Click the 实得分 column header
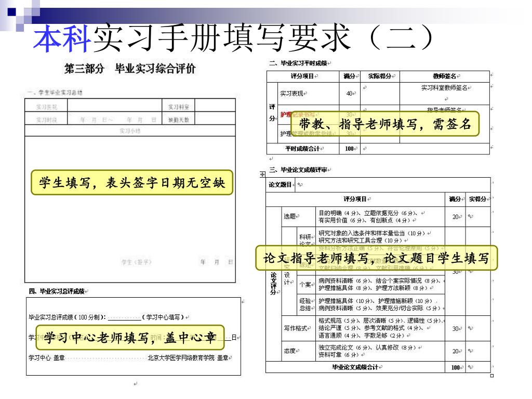 [478, 199]
